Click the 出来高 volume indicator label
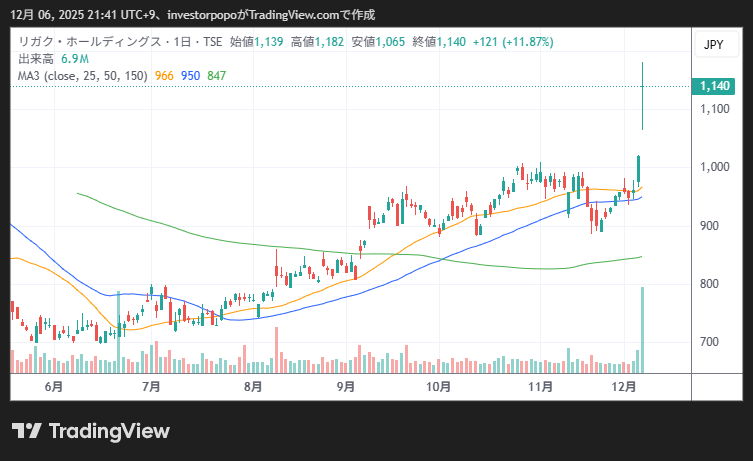 pos(37,59)
